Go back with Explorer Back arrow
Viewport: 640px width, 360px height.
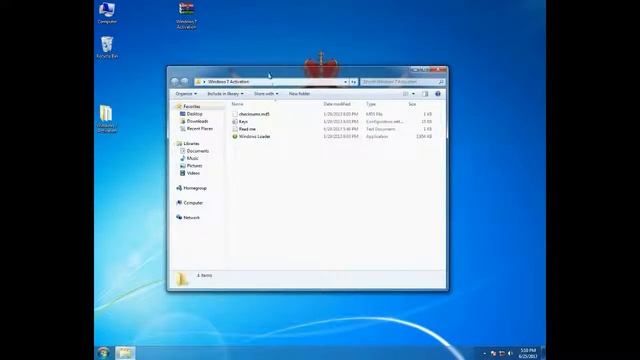point(175,82)
